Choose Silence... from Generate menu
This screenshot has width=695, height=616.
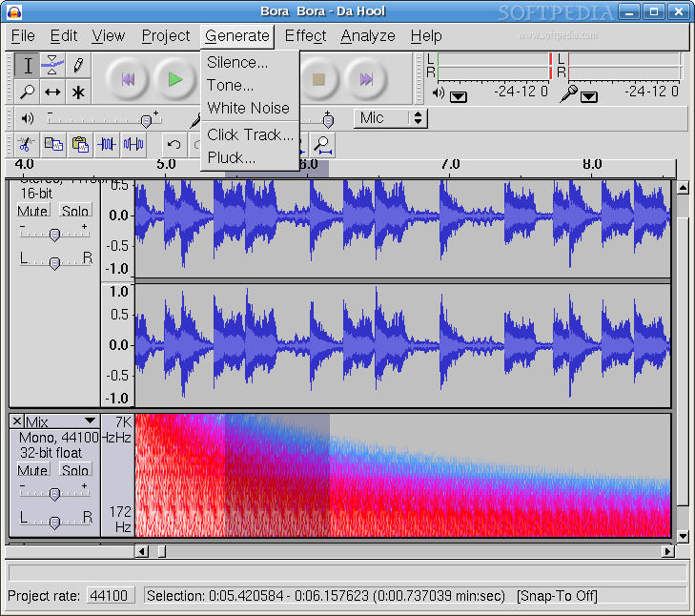(250, 63)
